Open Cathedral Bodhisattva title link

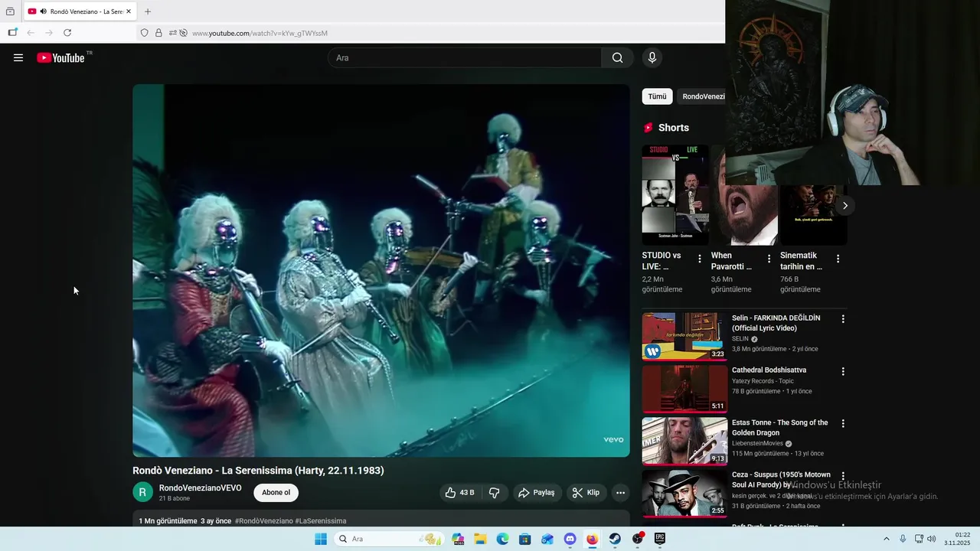coord(769,370)
